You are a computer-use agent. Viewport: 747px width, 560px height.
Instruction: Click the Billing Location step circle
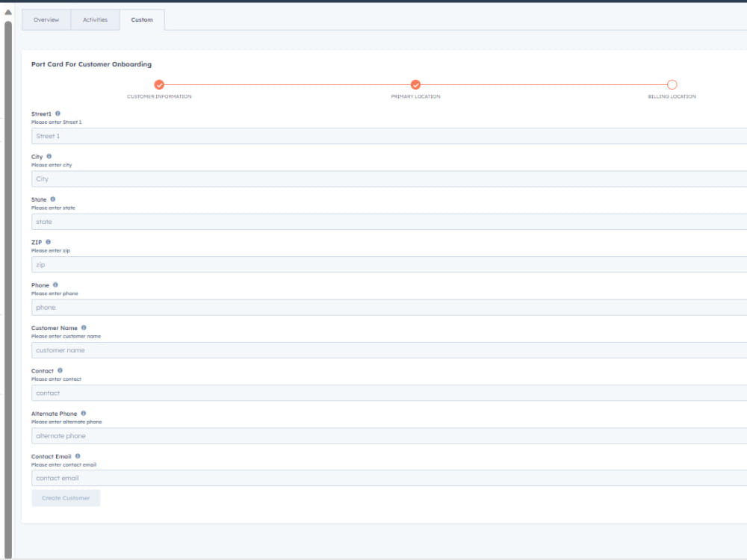tap(672, 85)
